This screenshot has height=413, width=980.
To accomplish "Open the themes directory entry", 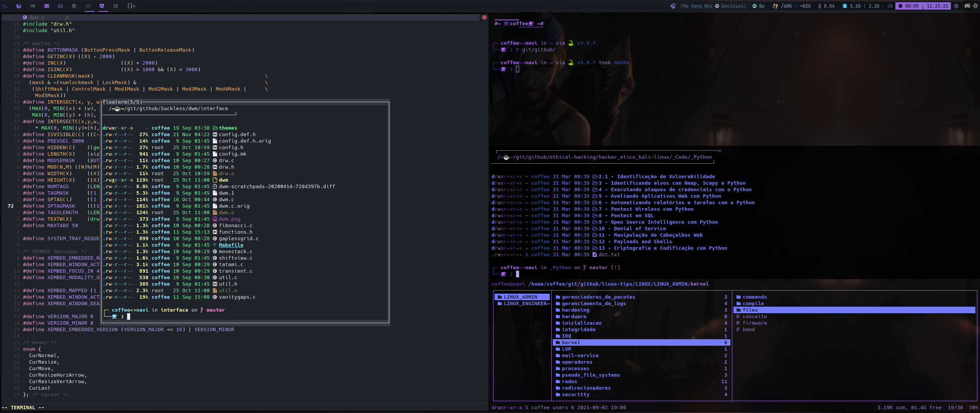I will [228, 128].
